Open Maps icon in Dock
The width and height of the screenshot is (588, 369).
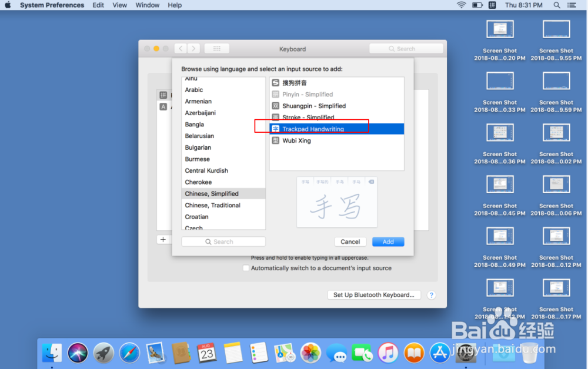(x=285, y=353)
